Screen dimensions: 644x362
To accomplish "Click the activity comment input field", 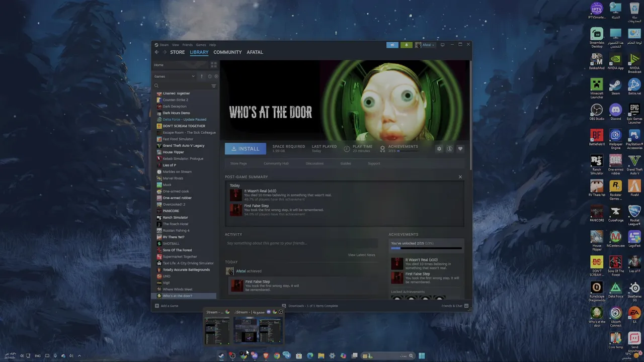I will point(301,243).
